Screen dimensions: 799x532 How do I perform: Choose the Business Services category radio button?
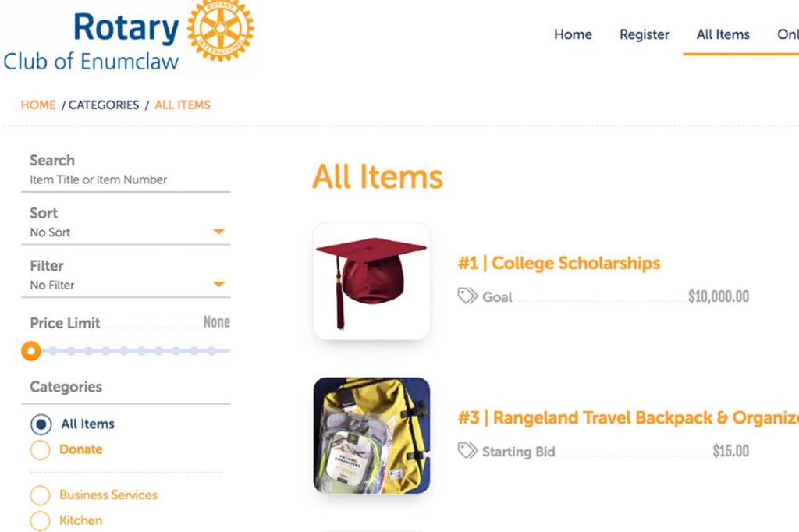[41, 495]
